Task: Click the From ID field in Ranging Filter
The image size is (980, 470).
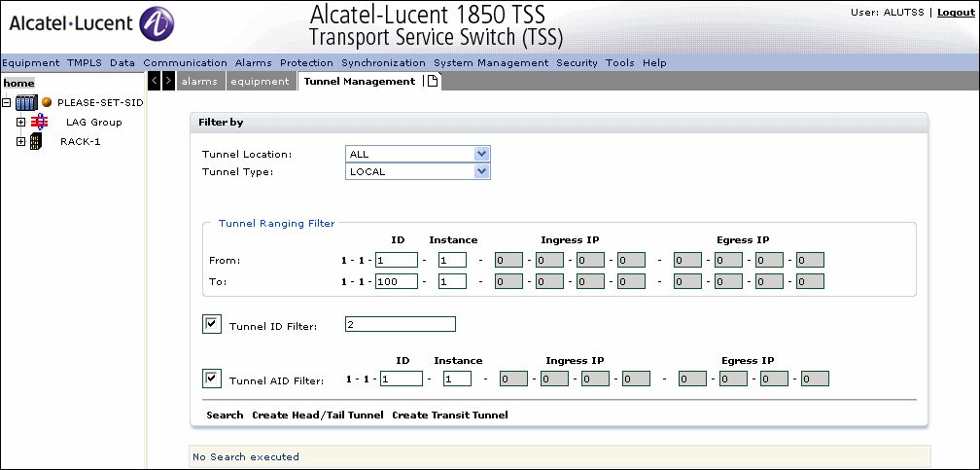Action: [397, 260]
